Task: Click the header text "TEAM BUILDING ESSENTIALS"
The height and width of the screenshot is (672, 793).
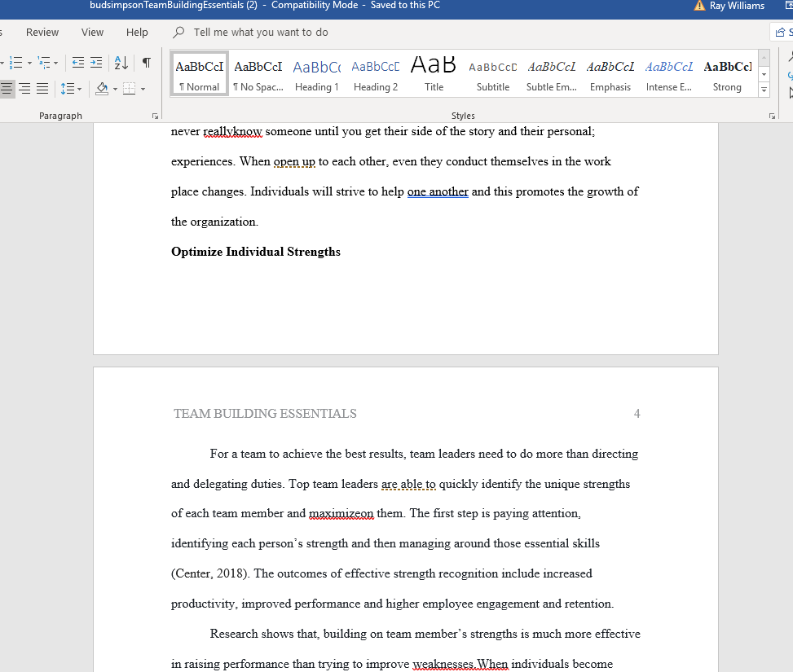Action: (265, 414)
